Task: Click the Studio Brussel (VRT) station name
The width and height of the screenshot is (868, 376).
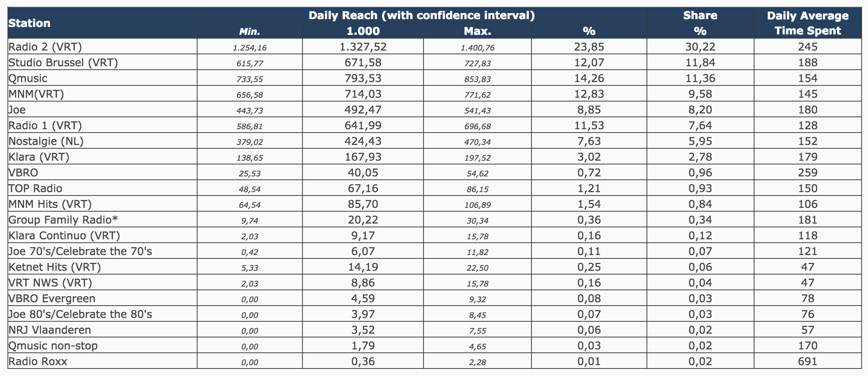Action: [x=63, y=63]
